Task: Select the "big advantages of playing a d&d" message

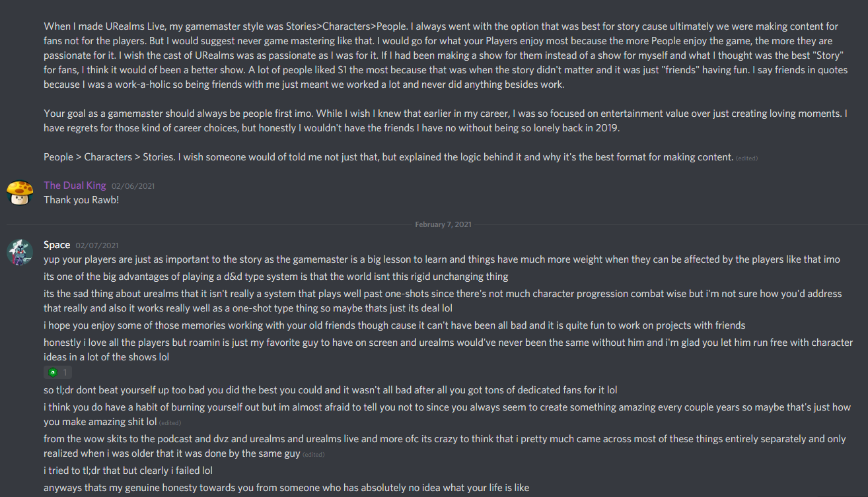Action: tap(276, 277)
